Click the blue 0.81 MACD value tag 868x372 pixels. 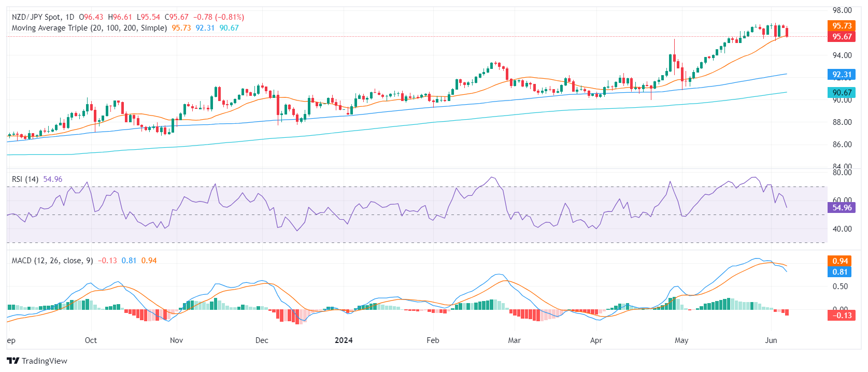839,272
